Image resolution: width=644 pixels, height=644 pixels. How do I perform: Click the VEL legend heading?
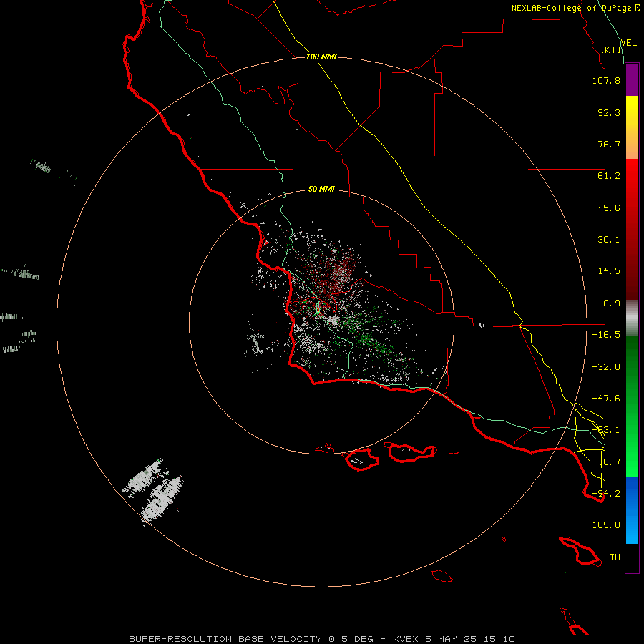629,43
